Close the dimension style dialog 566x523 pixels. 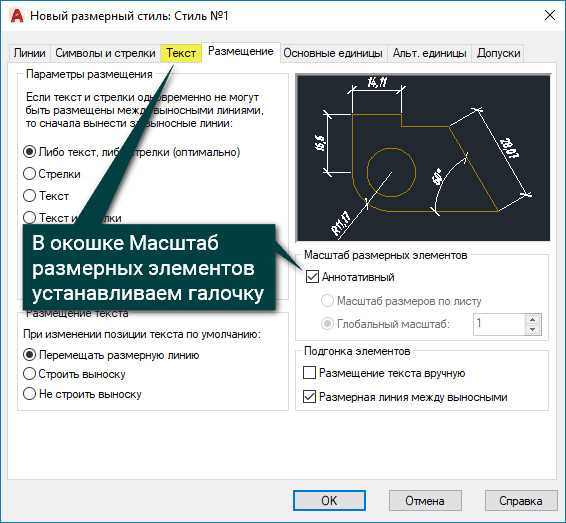pyautogui.click(x=549, y=16)
